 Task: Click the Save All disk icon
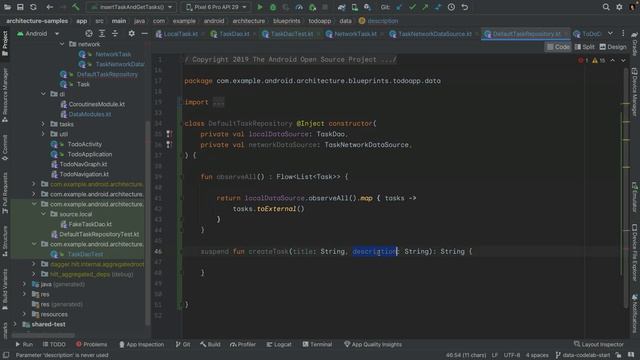click(20, 7)
